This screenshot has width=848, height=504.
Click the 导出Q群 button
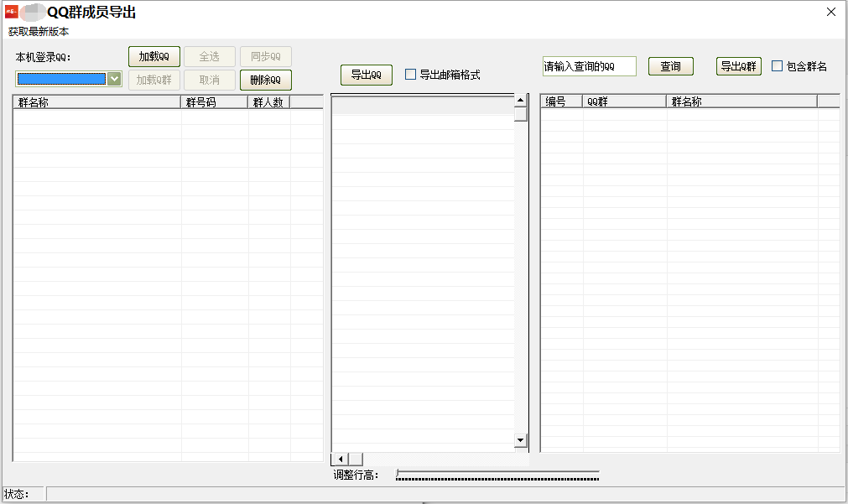pyautogui.click(x=739, y=66)
